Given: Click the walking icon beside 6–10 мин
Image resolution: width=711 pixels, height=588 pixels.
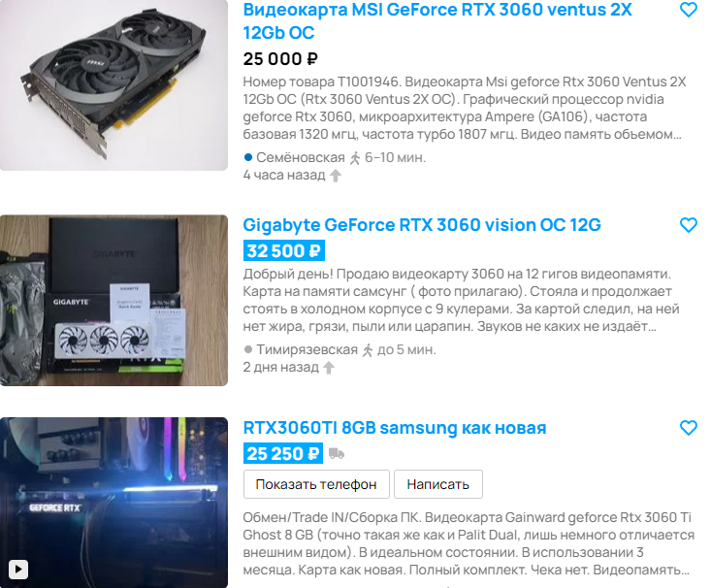Looking at the screenshot, I should 355,158.
